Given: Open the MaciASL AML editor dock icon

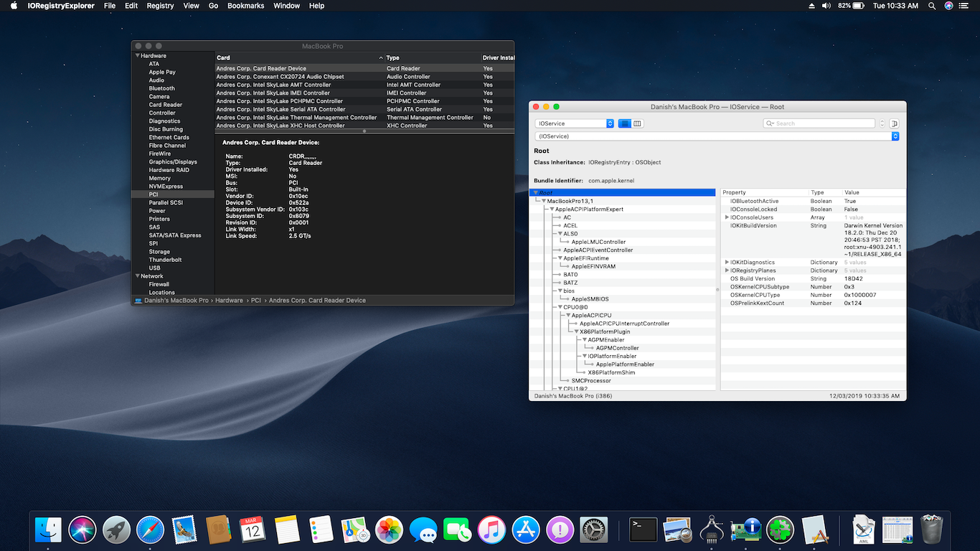Looking at the screenshot, I should 863,530.
